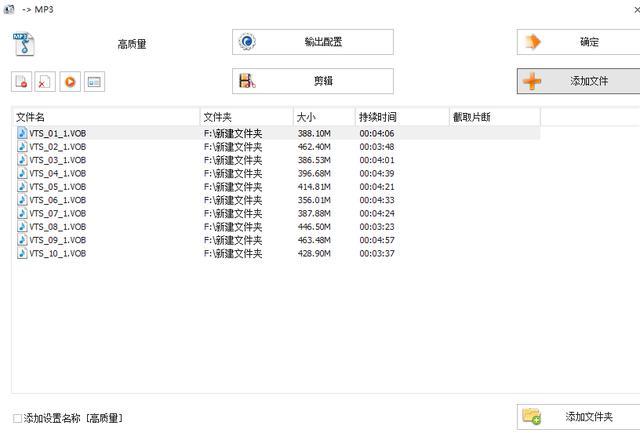This screenshot has width=640, height=433.
Task: Click the music note icon of VTS_10_1.VOB
Action: (22, 253)
